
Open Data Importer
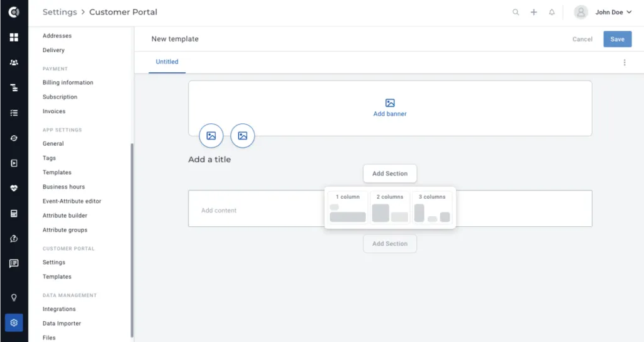[62, 324]
